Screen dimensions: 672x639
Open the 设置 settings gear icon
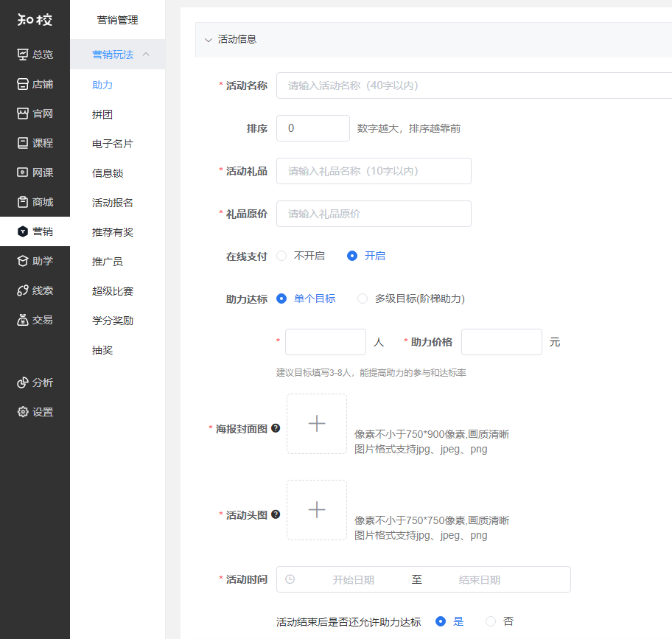pos(23,412)
